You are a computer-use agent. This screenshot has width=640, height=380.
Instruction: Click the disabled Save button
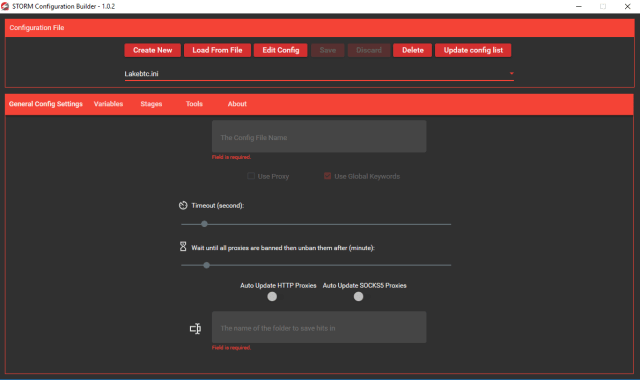click(x=328, y=50)
